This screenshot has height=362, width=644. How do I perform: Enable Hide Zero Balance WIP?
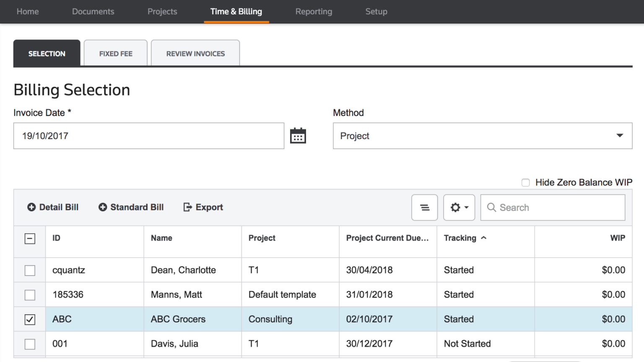tap(525, 183)
